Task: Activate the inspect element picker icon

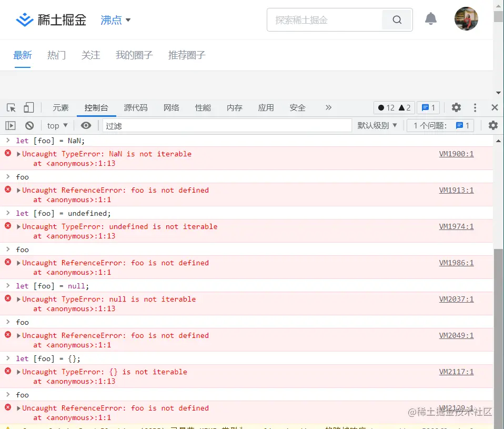Action: [11, 107]
